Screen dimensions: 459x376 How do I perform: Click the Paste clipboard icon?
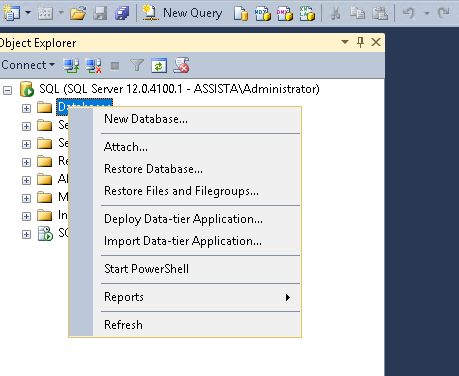point(380,13)
